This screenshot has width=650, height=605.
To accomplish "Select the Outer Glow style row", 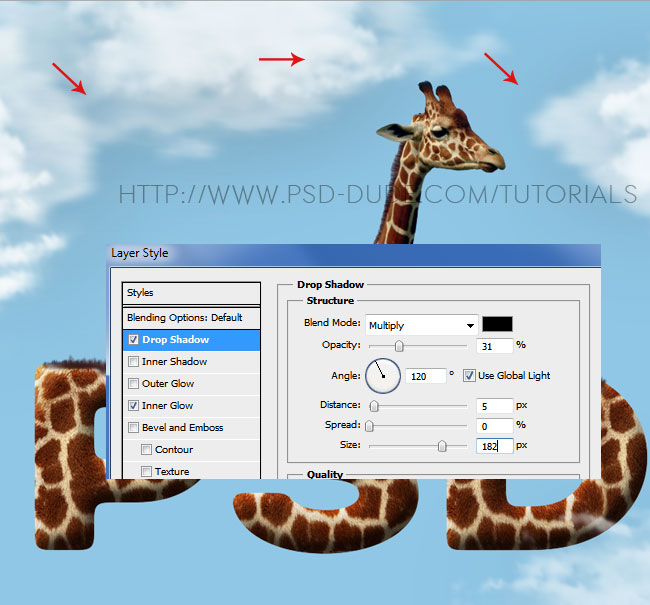I will pos(192,384).
